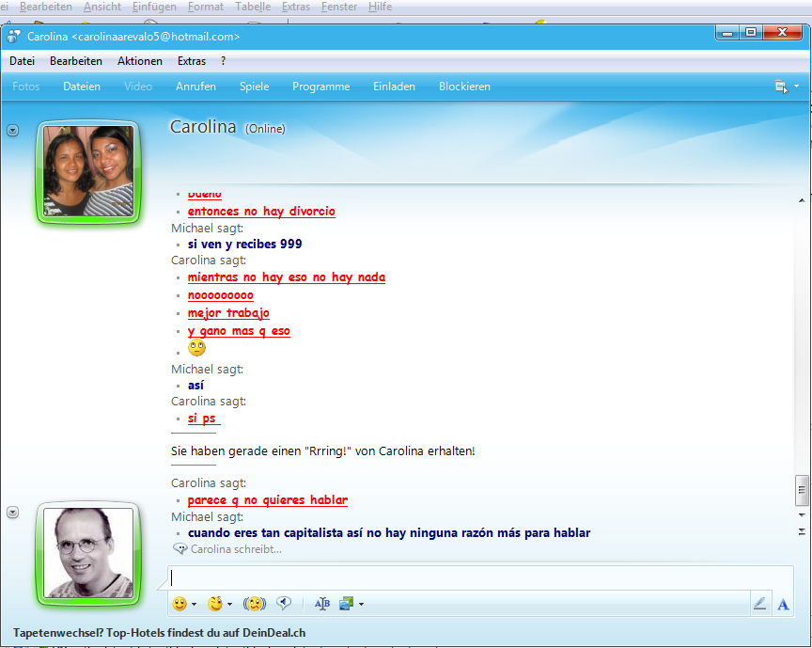Open the emoticon picker smiley icon
The height and width of the screenshot is (648, 812).
(x=180, y=604)
